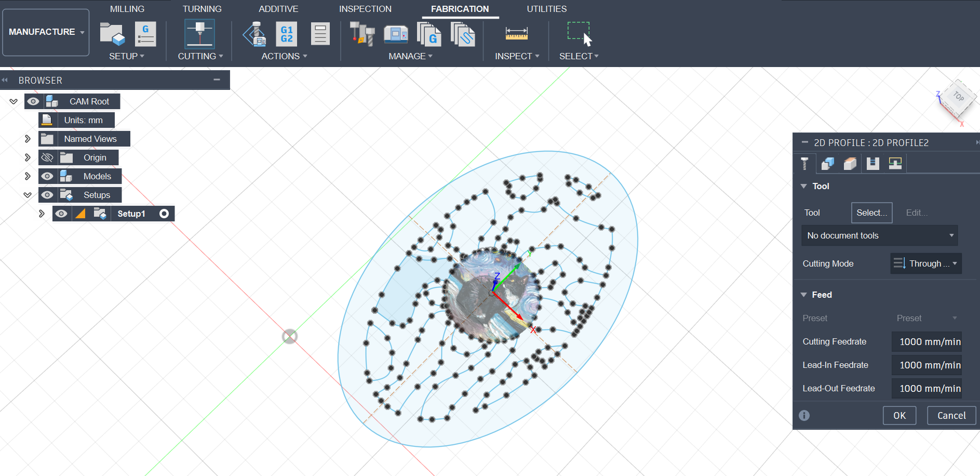The height and width of the screenshot is (476, 980).
Task: Click the Setup Sheet icon
Action: coord(320,34)
